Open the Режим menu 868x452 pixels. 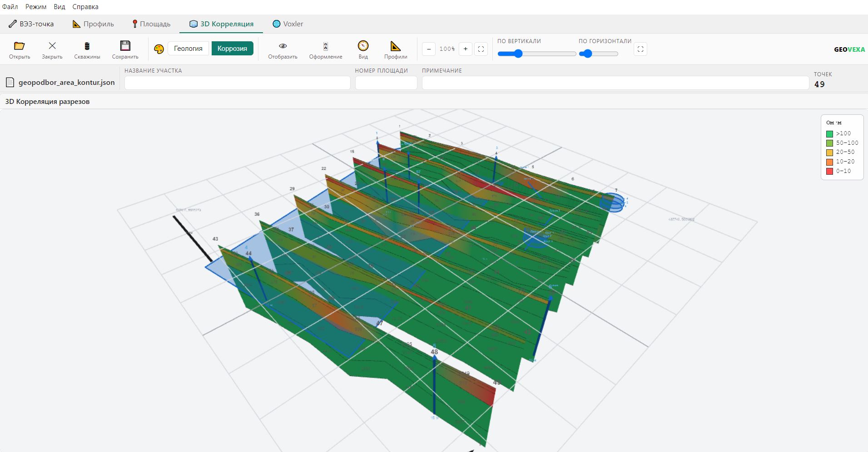(x=36, y=7)
